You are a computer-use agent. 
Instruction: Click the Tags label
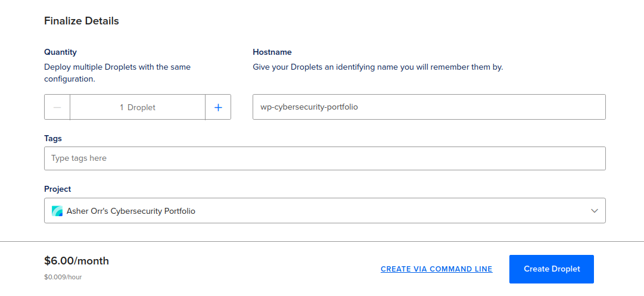click(x=53, y=138)
